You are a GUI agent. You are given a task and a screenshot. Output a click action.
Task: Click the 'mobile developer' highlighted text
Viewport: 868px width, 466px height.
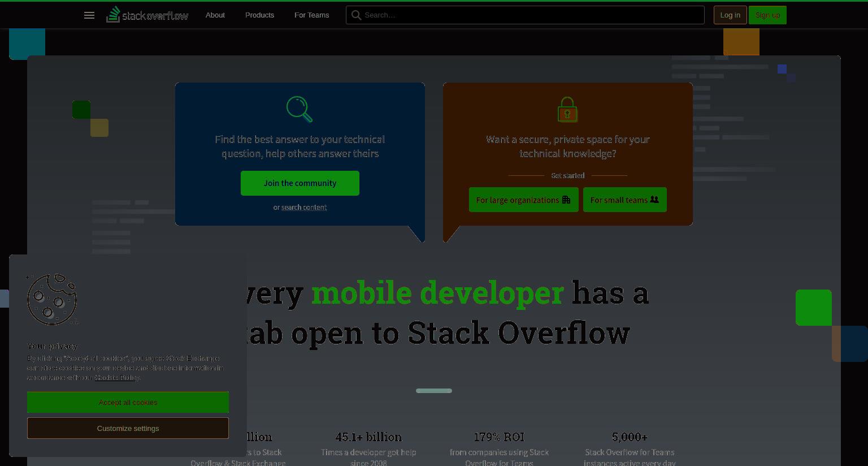coord(437,293)
